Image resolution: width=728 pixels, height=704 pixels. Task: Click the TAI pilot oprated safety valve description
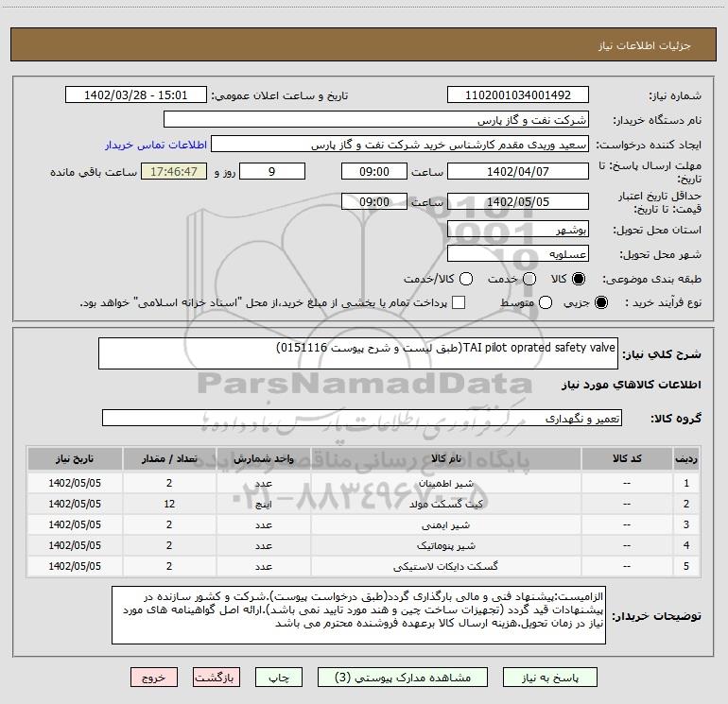pos(358,353)
